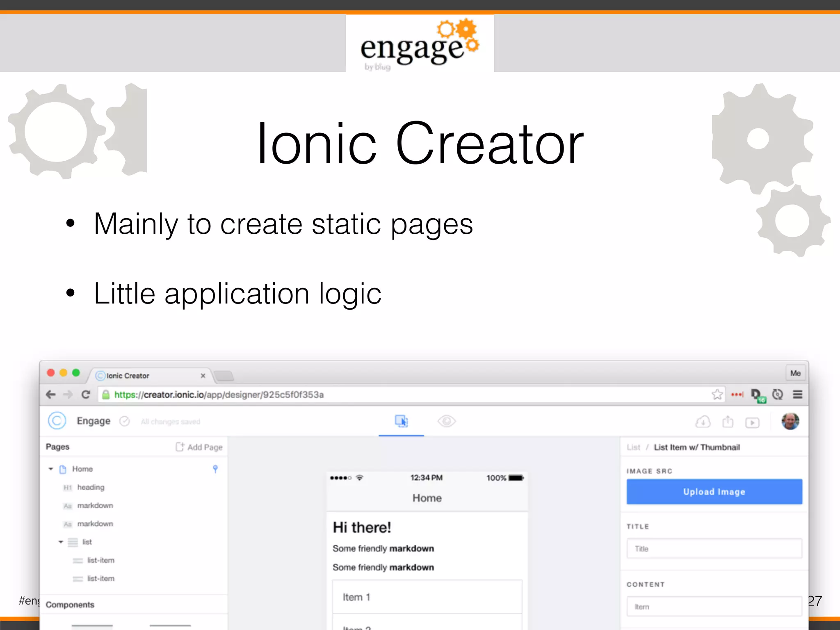Open the Chrome hamburger menu
Image resolution: width=840 pixels, height=630 pixels.
(797, 395)
